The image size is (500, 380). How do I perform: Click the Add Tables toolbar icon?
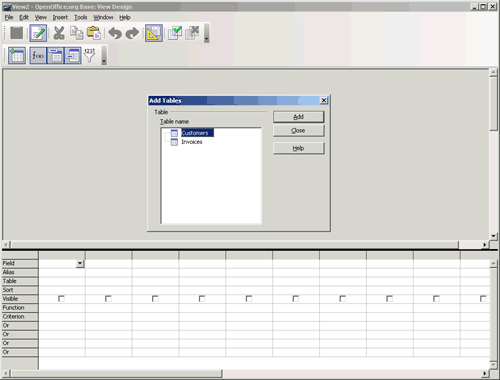17,55
